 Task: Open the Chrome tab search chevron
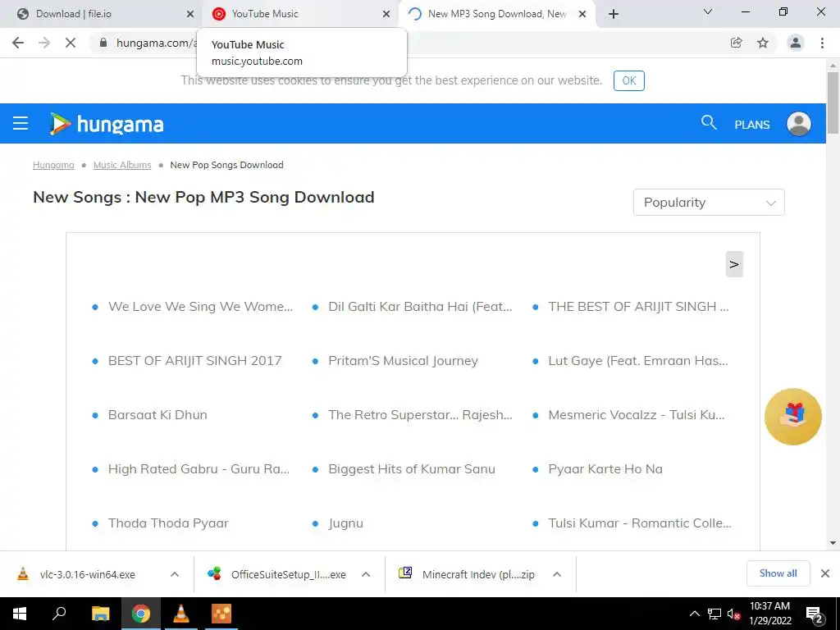point(708,11)
